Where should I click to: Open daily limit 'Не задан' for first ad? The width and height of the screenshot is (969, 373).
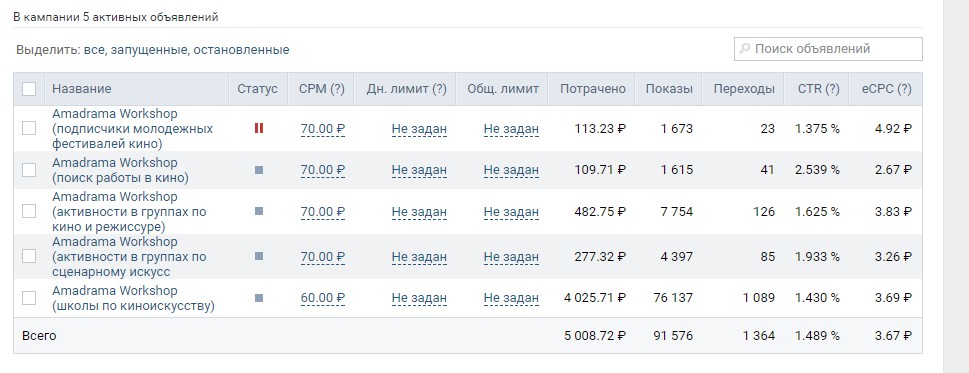pyautogui.click(x=419, y=128)
